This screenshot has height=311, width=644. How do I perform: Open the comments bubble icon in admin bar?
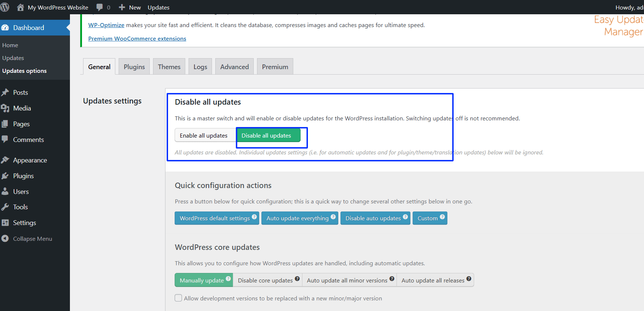[100, 7]
